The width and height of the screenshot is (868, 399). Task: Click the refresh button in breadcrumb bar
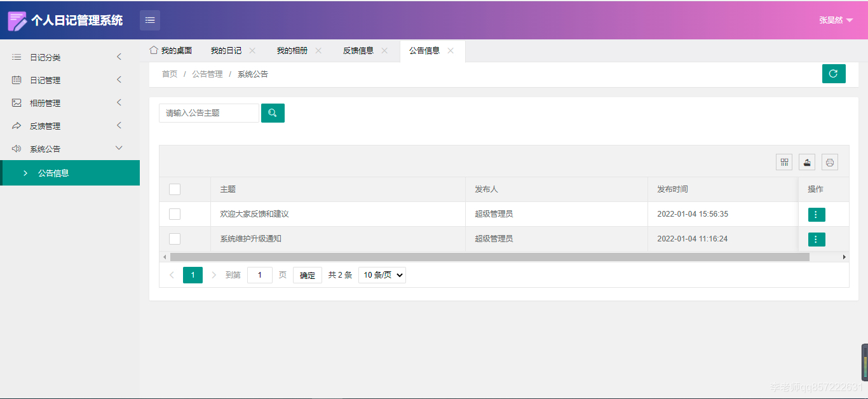(834, 74)
